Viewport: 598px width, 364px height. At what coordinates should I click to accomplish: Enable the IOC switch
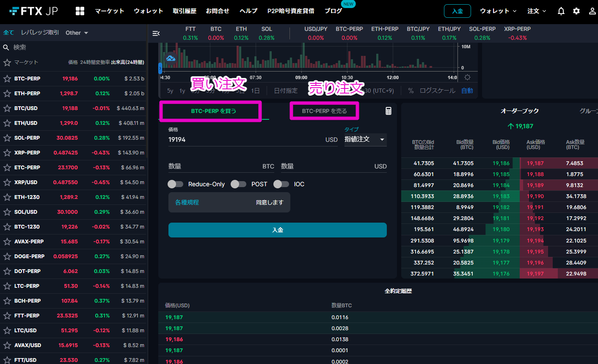tap(281, 184)
